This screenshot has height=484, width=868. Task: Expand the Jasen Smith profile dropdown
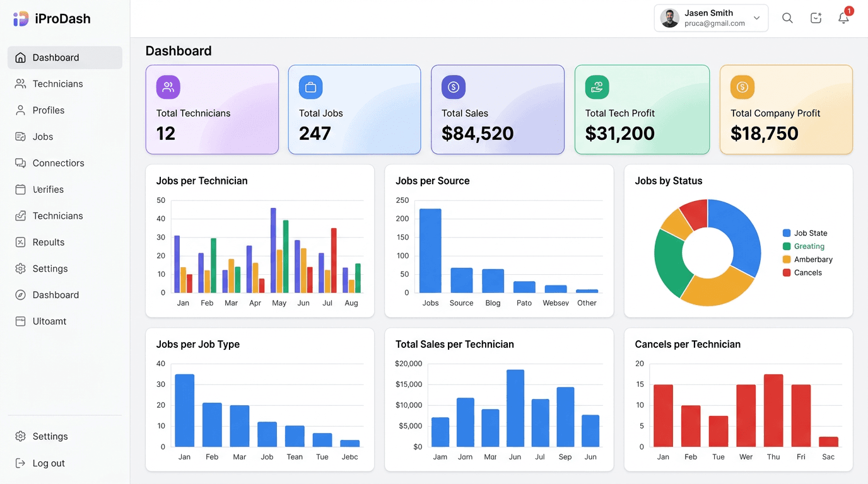(x=711, y=18)
